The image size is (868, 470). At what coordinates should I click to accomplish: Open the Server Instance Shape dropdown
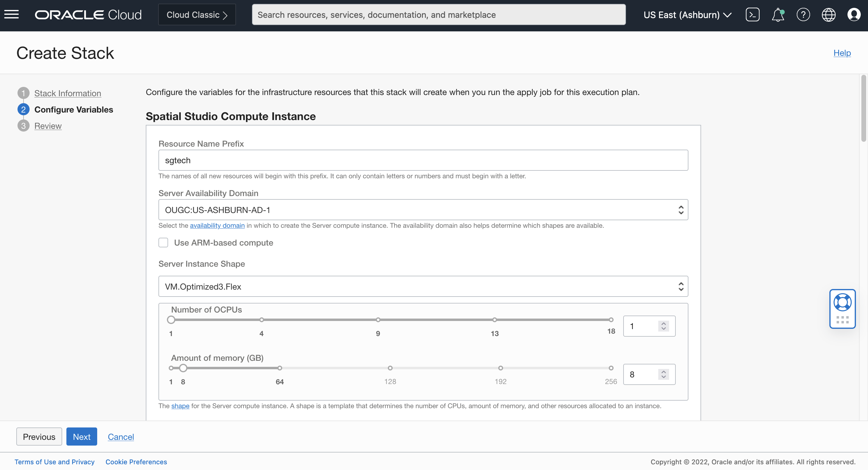(x=423, y=286)
